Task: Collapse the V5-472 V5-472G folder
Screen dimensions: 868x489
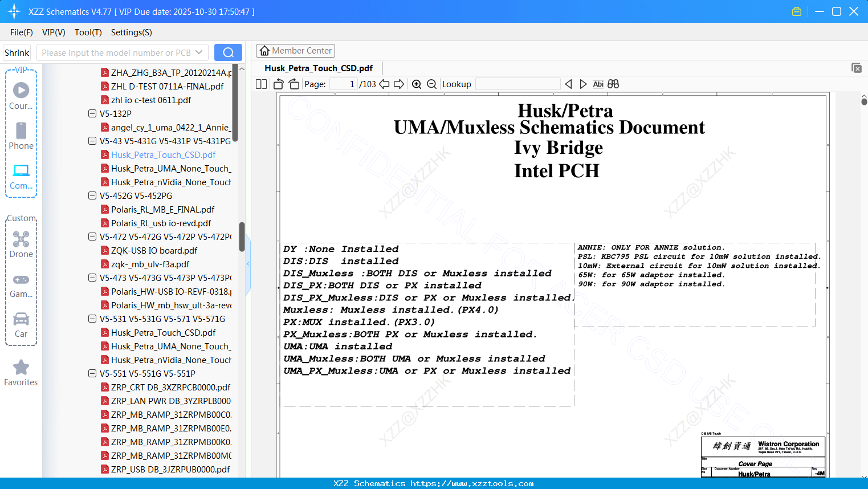Action: (92, 237)
